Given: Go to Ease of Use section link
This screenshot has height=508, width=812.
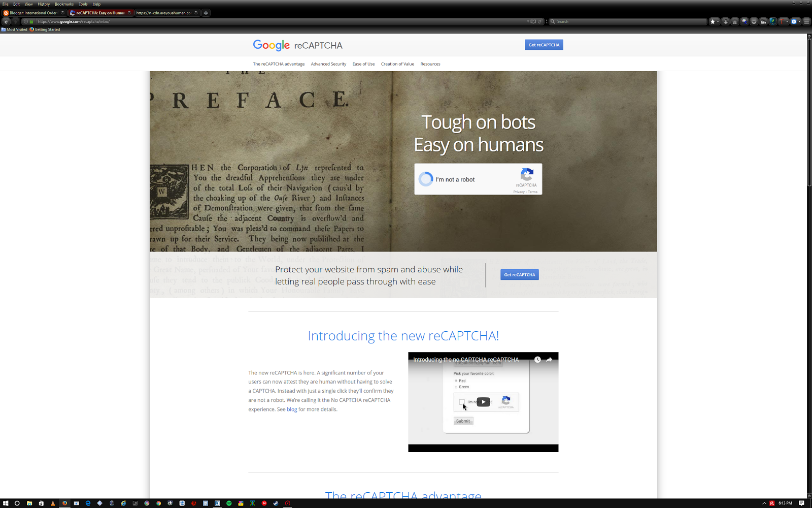Looking at the screenshot, I should point(363,64).
